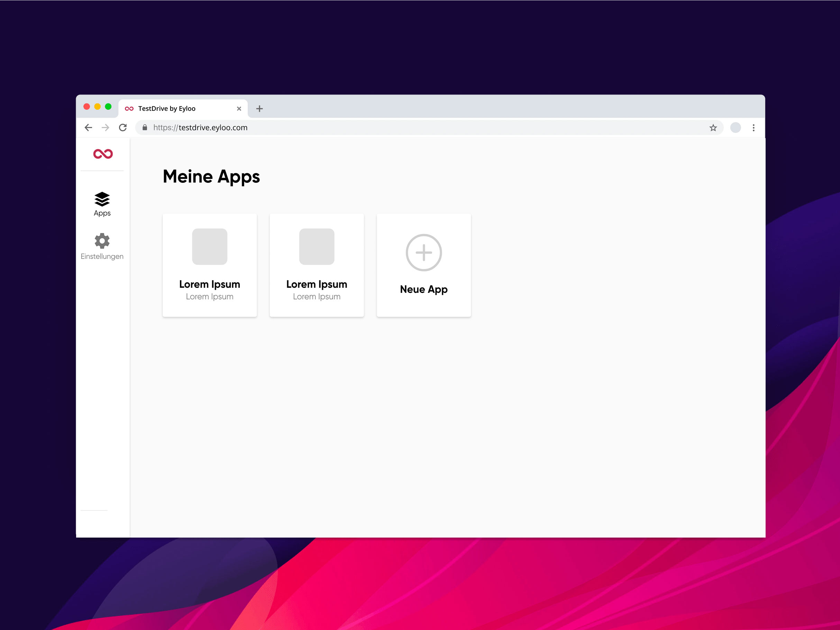Screen dimensions: 840x630
Task: Click the browser forward arrow
Action: point(106,128)
